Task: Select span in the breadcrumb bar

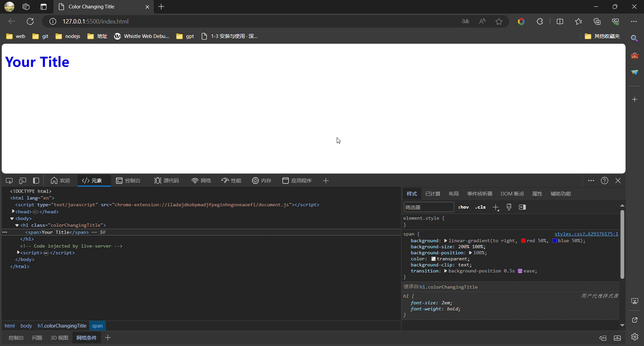Action: click(97, 326)
